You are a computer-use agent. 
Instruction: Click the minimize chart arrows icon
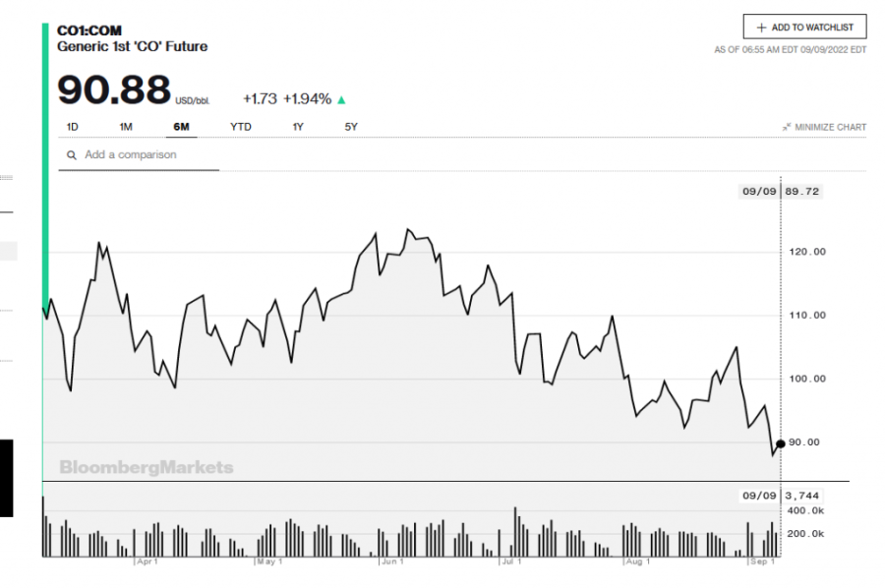tap(787, 127)
